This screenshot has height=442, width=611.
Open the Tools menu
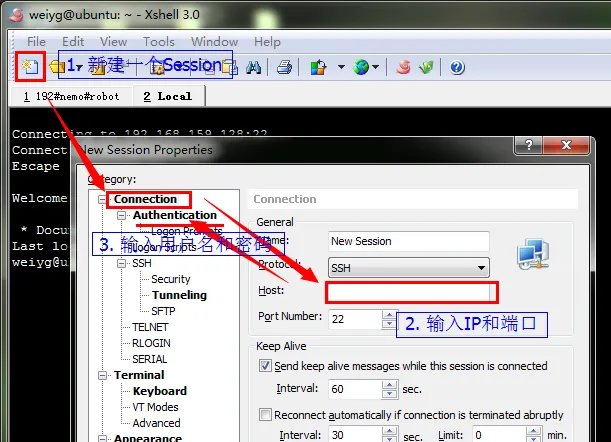(x=159, y=42)
